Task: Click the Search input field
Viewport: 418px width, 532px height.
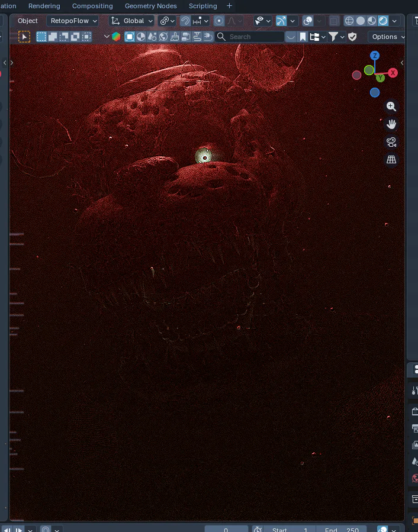Action: pos(250,37)
